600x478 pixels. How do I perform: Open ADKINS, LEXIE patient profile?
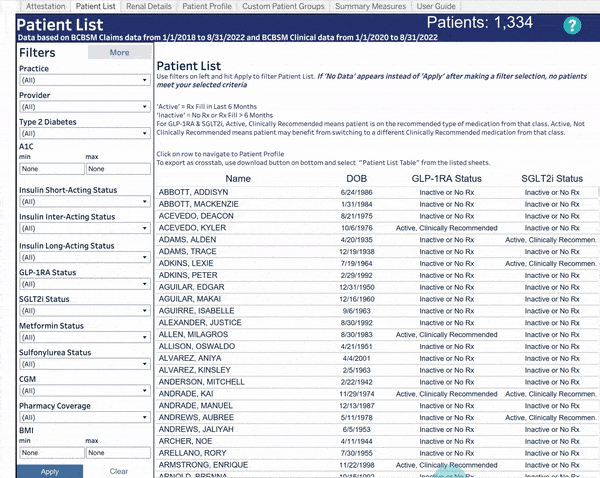point(377,263)
